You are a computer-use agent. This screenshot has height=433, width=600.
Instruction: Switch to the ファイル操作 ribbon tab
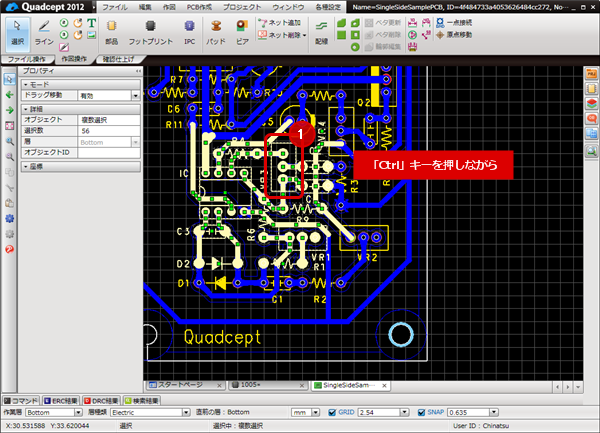[x=26, y=59]
